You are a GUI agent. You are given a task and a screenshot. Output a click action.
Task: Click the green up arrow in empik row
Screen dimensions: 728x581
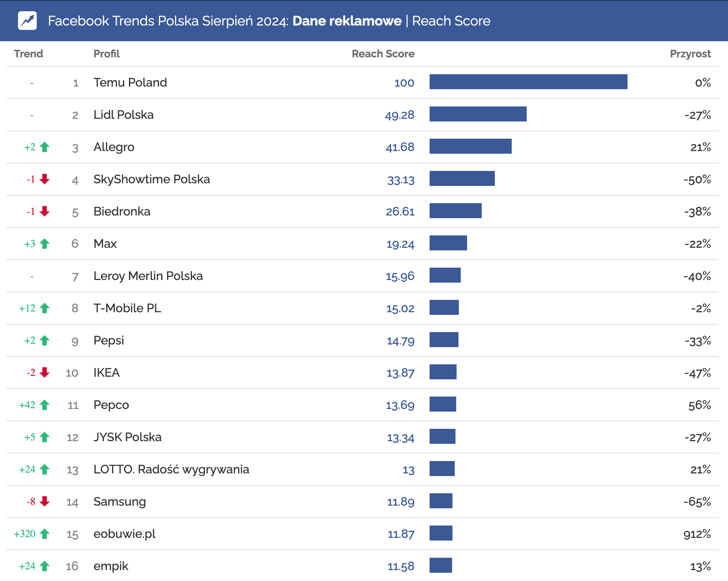[x=45, y=566]
